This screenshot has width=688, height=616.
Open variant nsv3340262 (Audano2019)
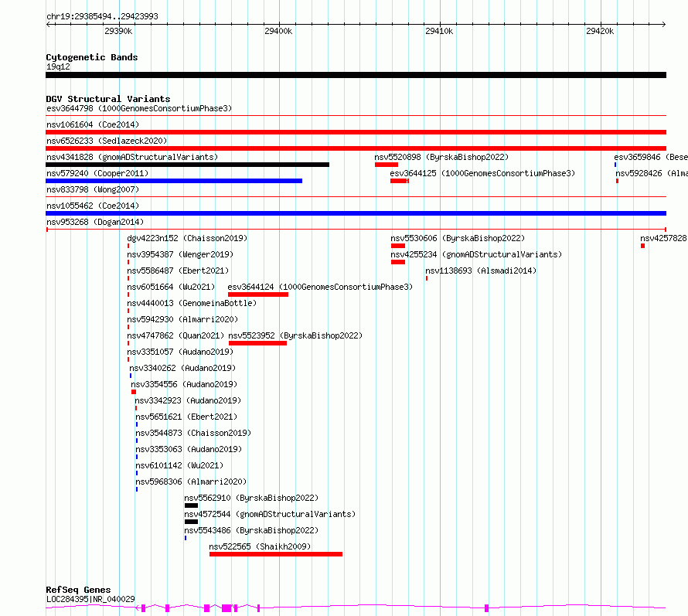click(182, 368)
